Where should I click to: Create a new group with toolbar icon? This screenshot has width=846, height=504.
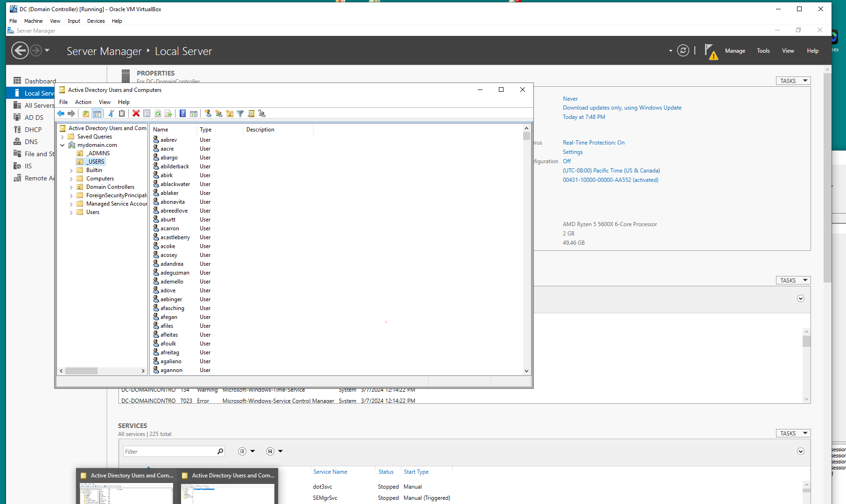click(218, 113)
